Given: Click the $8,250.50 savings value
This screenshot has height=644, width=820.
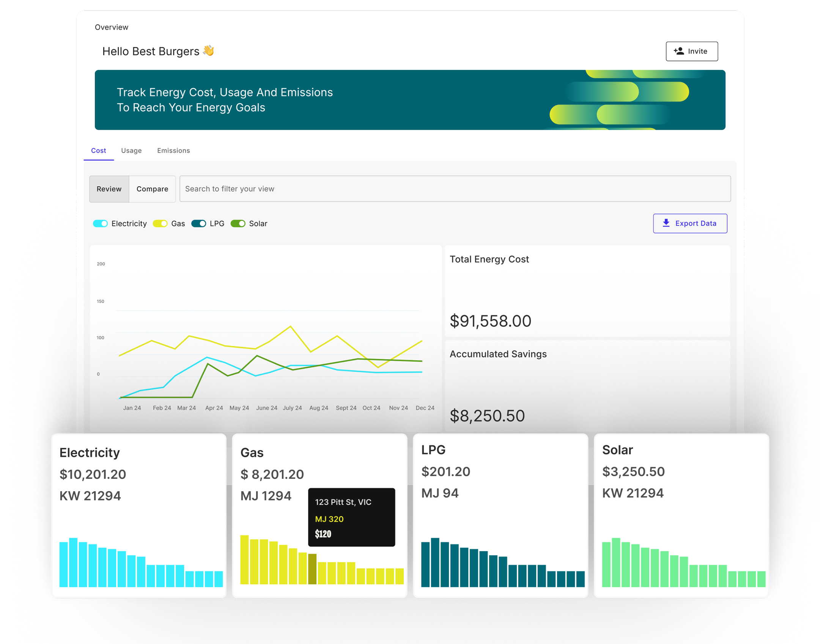Looking at the screenshot, I should click(487, 416).
